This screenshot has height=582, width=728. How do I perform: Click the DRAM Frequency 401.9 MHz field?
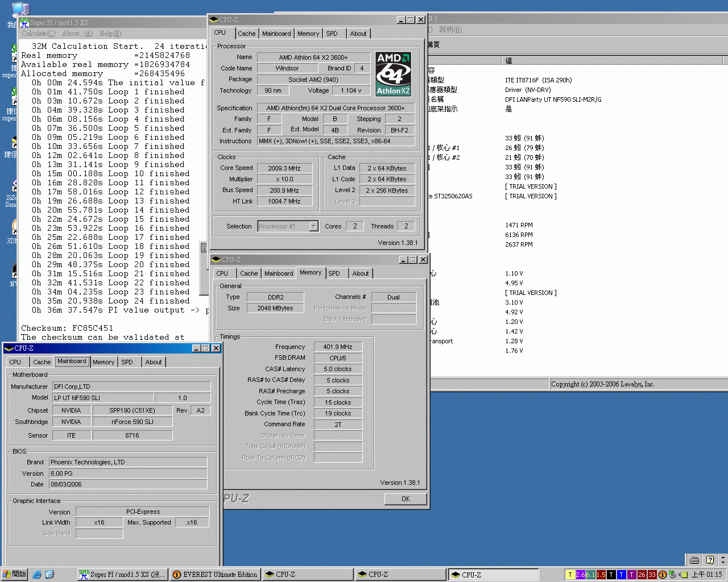(x=338, y=347)
